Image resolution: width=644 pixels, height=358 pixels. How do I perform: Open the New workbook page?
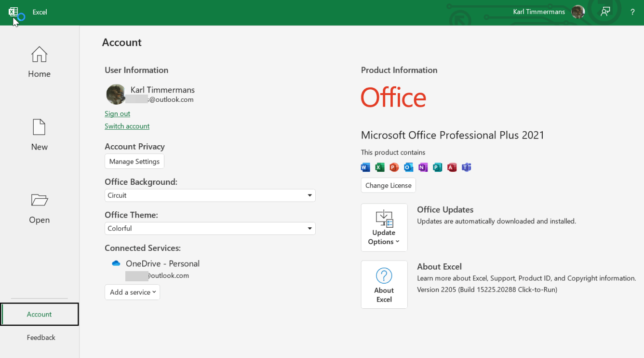click(x=39, y=135)
